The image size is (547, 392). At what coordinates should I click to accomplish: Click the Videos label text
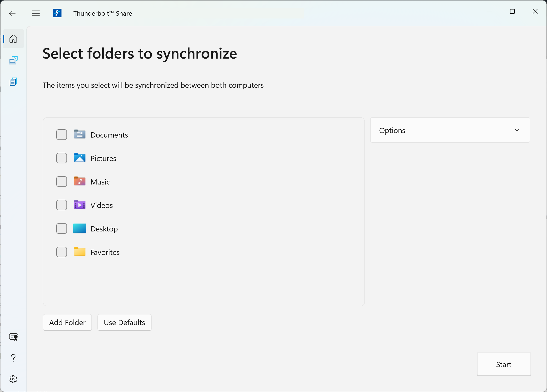click(x=102, y=205)
